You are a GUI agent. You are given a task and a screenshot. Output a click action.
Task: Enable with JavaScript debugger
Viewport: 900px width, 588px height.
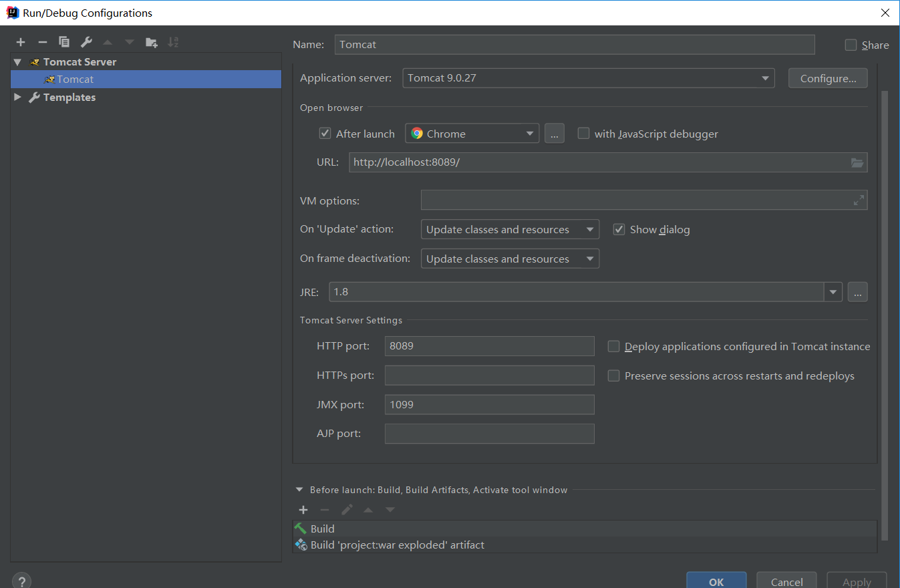pos(583,133)
